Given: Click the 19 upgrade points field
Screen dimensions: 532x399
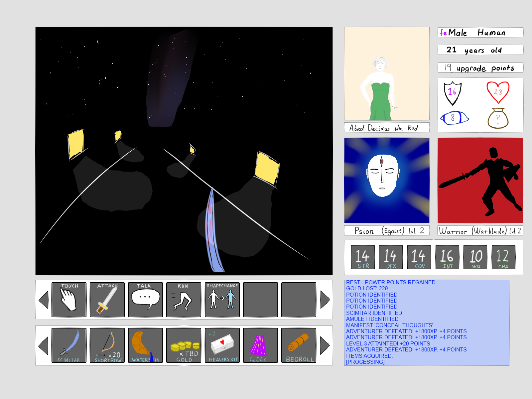Looking at the screenshot, I should 480,68.
